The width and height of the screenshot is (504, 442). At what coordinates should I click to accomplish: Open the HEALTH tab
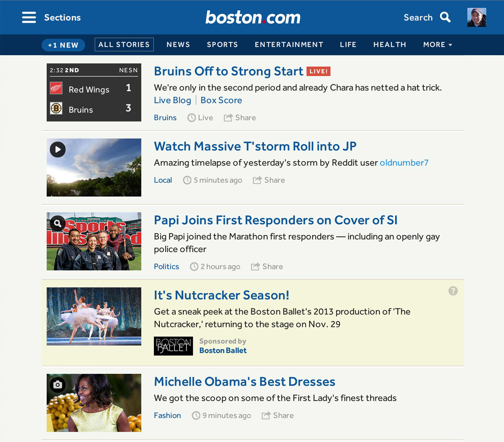coord(390,45)
